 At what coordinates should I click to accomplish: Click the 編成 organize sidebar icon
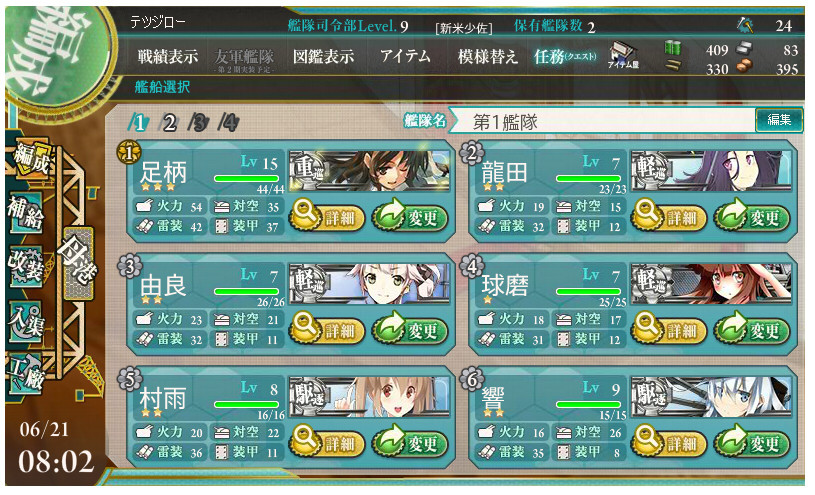coord(32,158)
